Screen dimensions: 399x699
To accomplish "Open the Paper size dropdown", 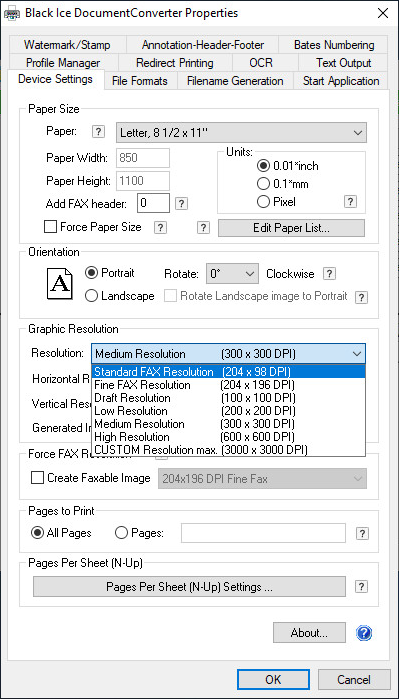I will pyautogui.click(x=241, y=132).
